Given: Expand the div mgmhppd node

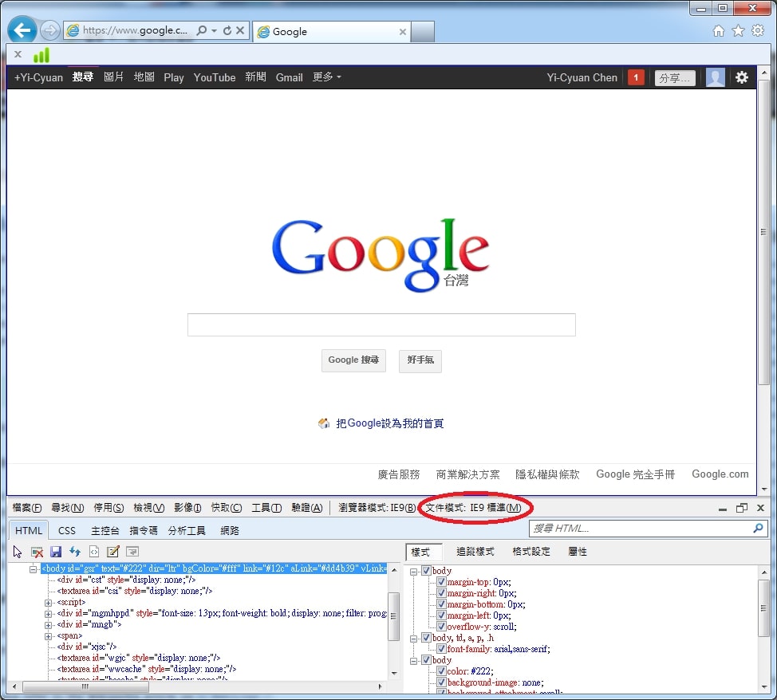Looking at the screenshot, I should point(48,614).
